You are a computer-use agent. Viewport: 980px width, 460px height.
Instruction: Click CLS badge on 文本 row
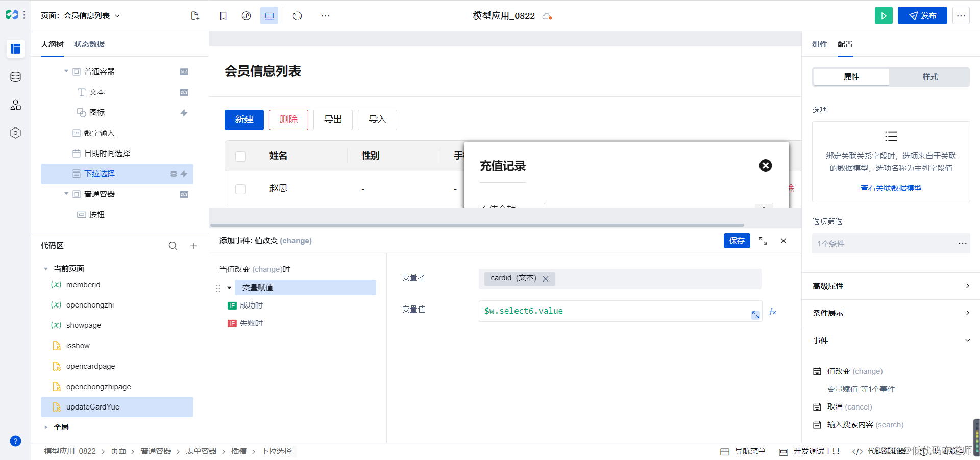pyautogui.click(x=184, y=92)
